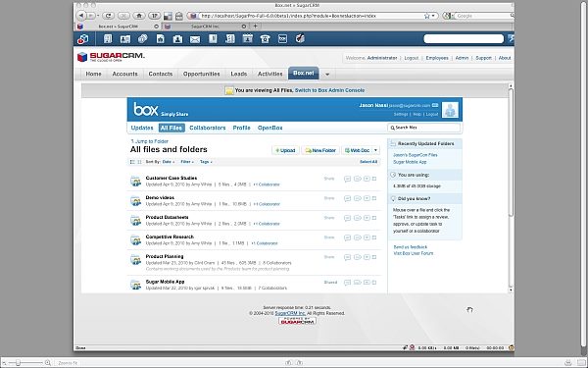
Task: Open the calendar icon in the blue toolbar
Action: pos(248,38)
